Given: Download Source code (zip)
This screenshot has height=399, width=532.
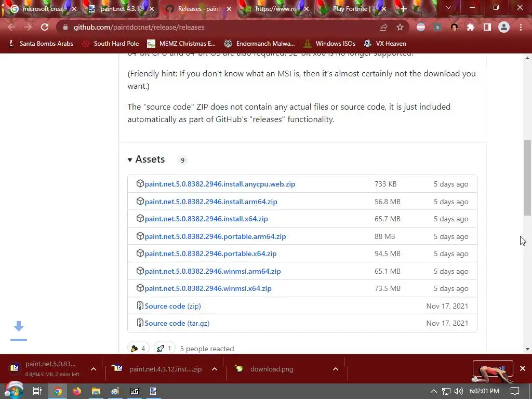Looking at the screenshot, I should click(172, 306).
